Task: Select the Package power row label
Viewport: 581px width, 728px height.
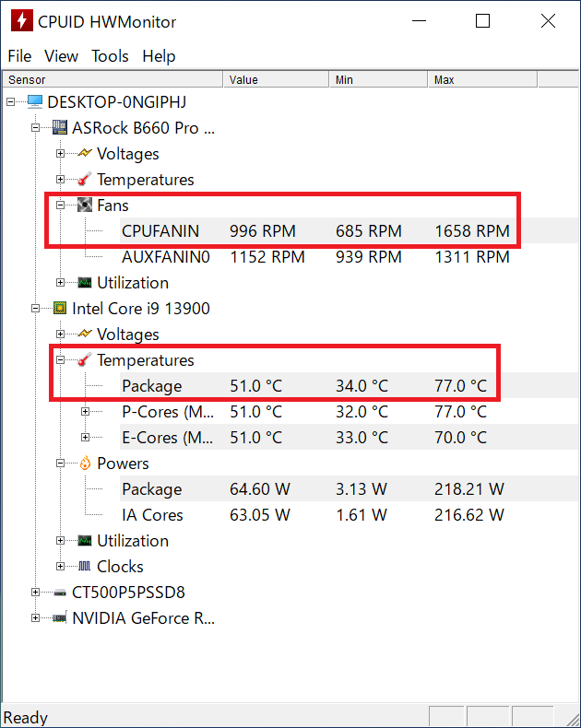Action: (x=152, y=489)
